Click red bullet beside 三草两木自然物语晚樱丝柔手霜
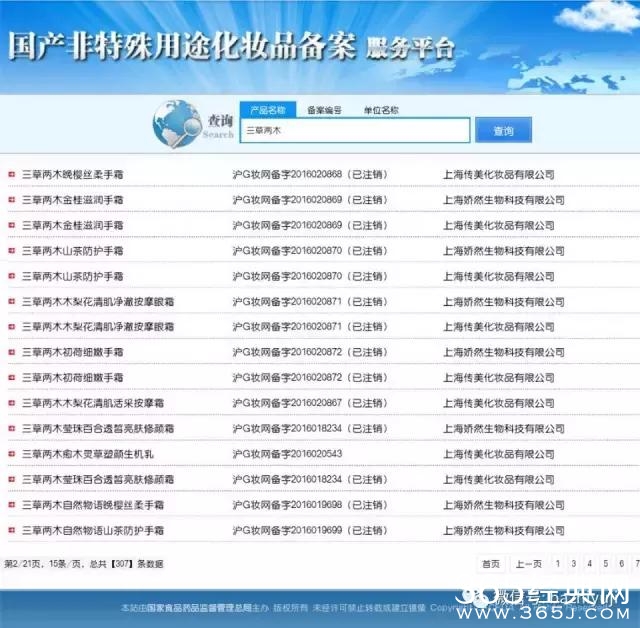 (x=11, y=505)
